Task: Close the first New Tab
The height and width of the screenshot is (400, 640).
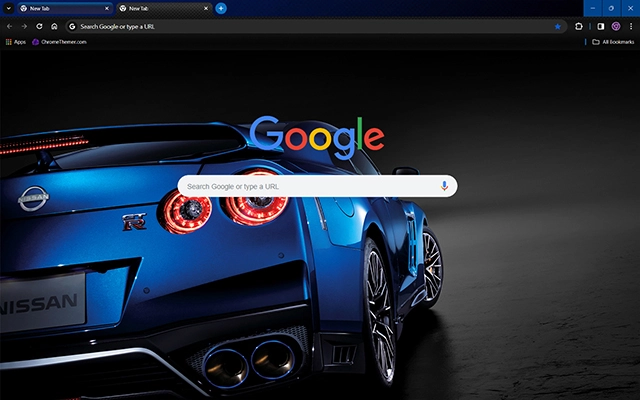Action: pos(107,8)
